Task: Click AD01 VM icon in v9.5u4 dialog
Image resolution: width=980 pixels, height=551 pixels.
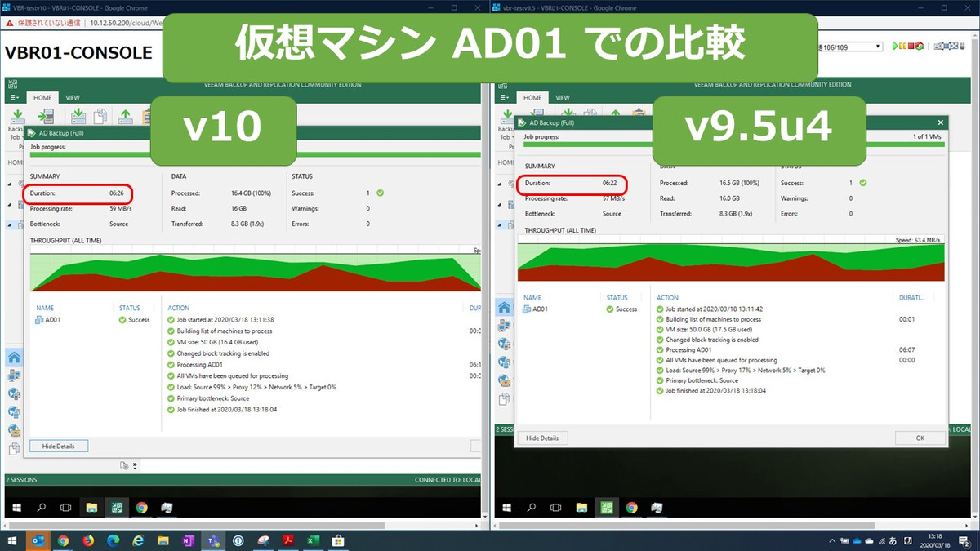Action: [x=528, y=309]
